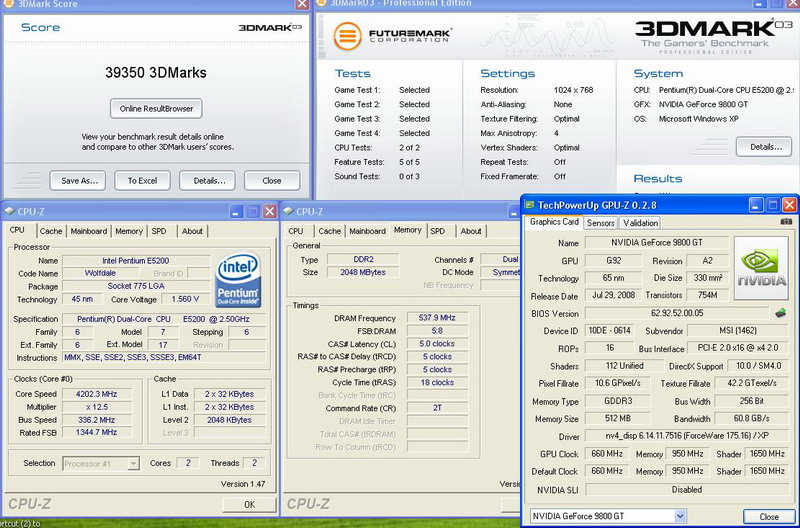
Task: Switch to the Sensors tab in GPU-Z
Action: click(601, 223)
